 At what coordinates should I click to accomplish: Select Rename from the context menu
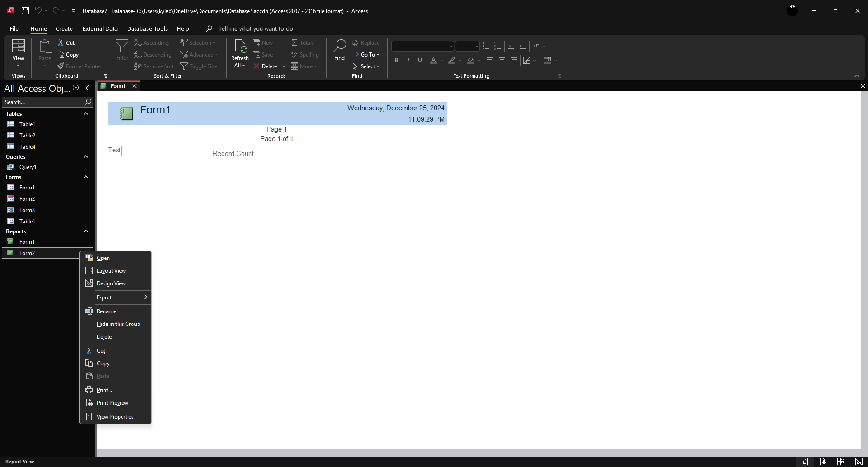[106, 311]
